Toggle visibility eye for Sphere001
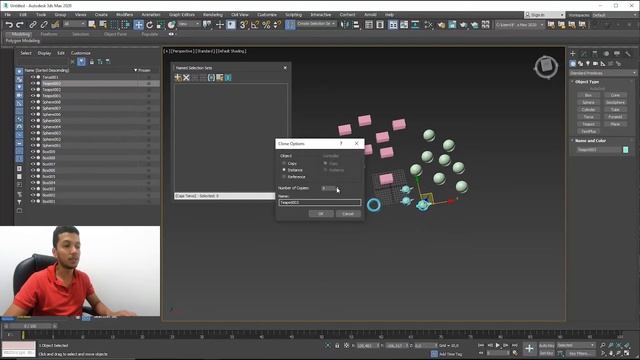This screenshot has width=640, height=360. pos(33,145)
